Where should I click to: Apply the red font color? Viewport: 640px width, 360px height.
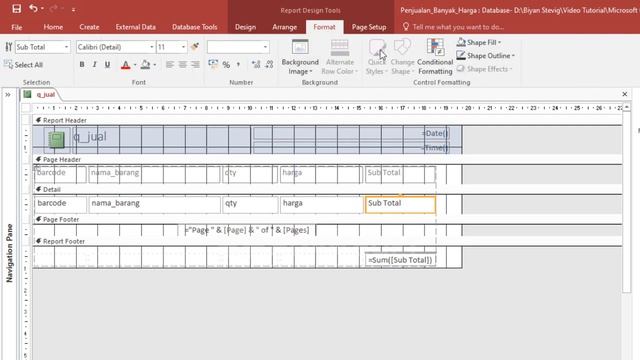point(125,64)
